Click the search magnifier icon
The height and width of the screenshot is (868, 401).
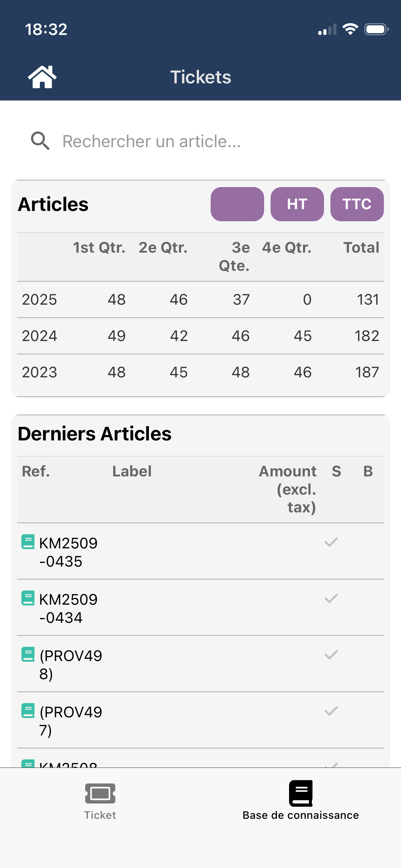coord(40,141)
